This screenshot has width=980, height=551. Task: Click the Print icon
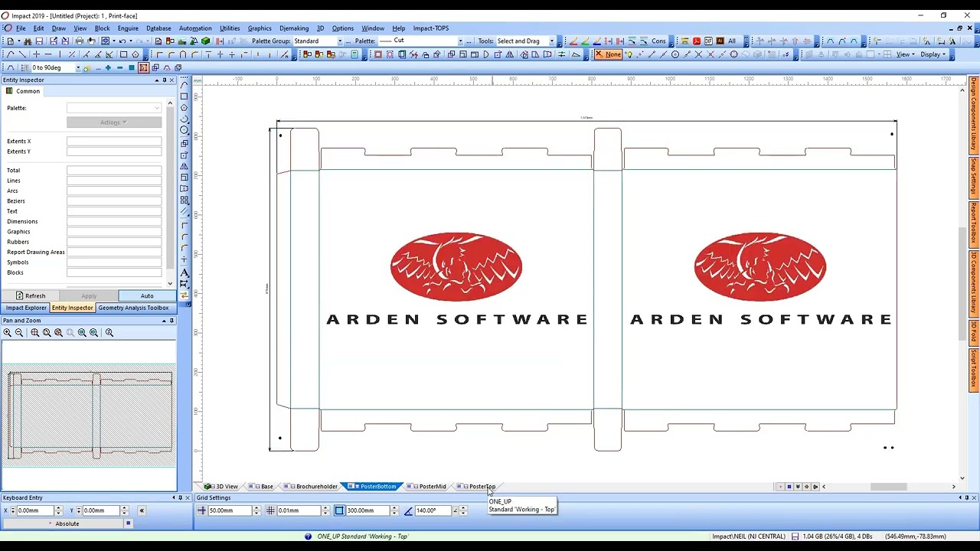click(79, 41)
